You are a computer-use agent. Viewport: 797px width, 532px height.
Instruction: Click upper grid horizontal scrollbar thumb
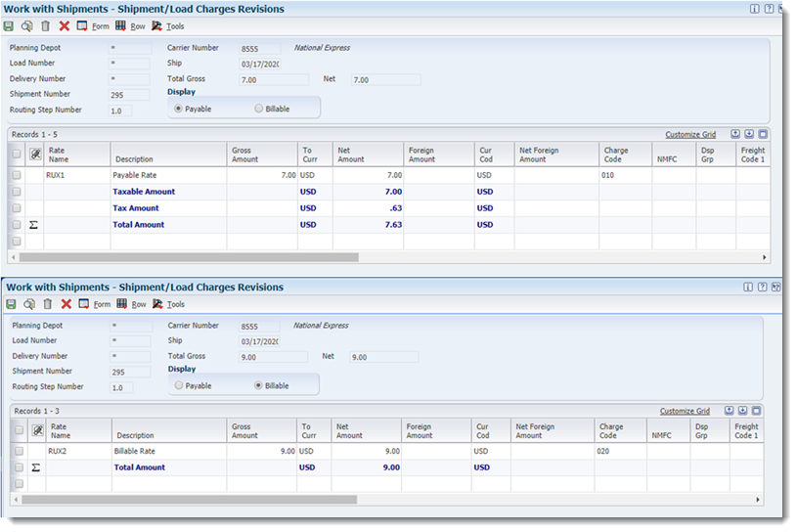coord(189,257)
